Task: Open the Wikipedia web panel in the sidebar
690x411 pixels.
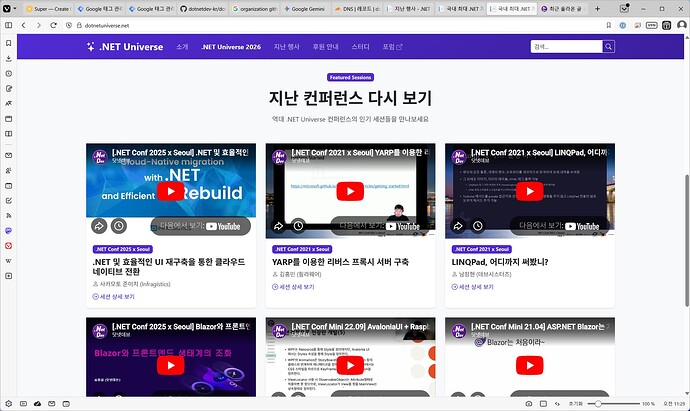Action: (x=8, y=261)
